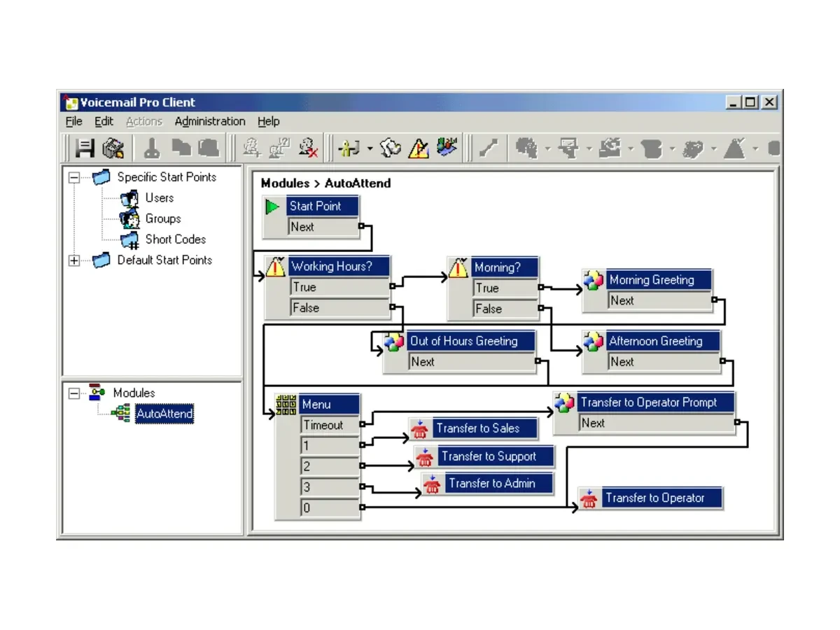
Task: Click the Menu keypad grid icon
Action: (x=286, y=405)
